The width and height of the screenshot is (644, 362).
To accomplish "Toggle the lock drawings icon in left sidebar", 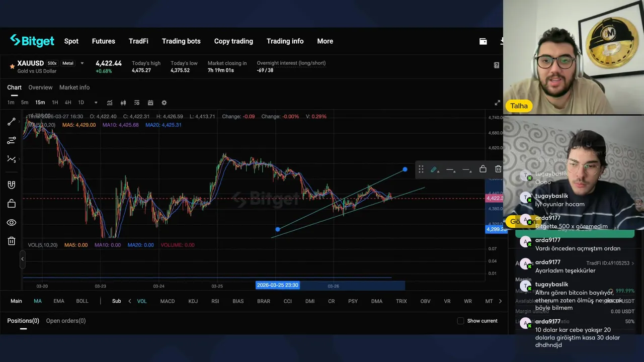I will pyautogui.click(x=11, y=204).
